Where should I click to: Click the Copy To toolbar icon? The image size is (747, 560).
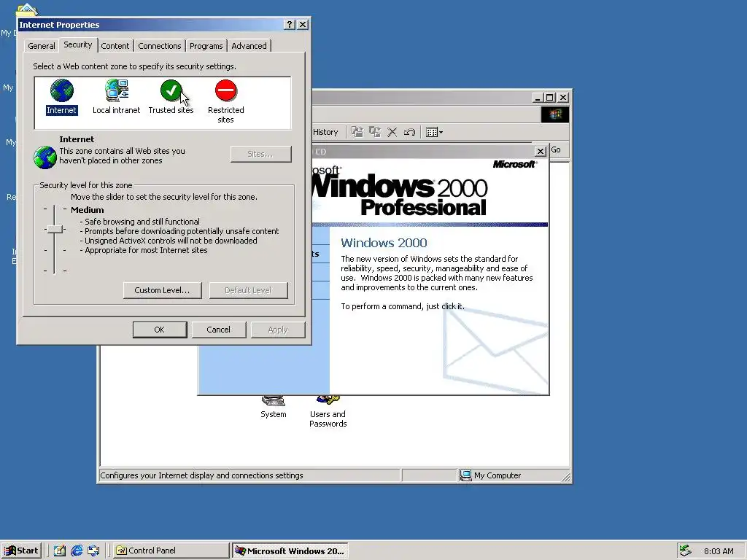[375, 132]
